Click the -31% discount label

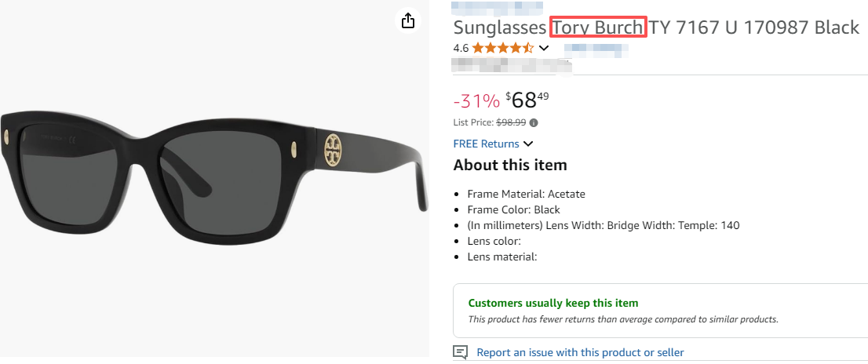pos(476,100)
